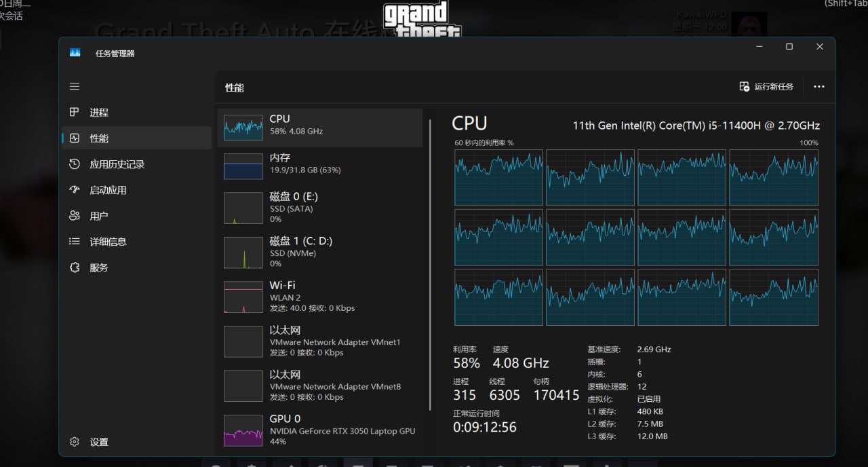The width and height of the screenshot is (868, 467).
Task: Open 应用历史记录 (App history) page
Action: [117, 164]
